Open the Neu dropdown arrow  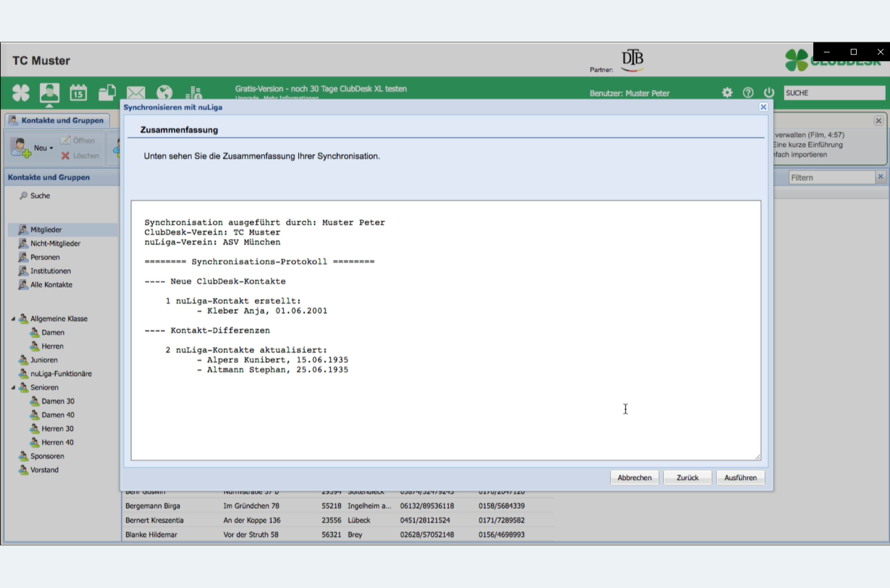point(51,148)
